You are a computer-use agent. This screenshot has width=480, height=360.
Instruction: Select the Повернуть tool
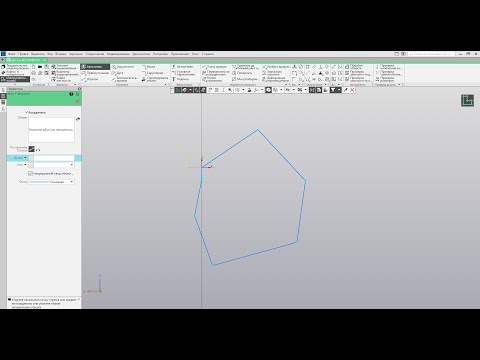pos(242,73)
